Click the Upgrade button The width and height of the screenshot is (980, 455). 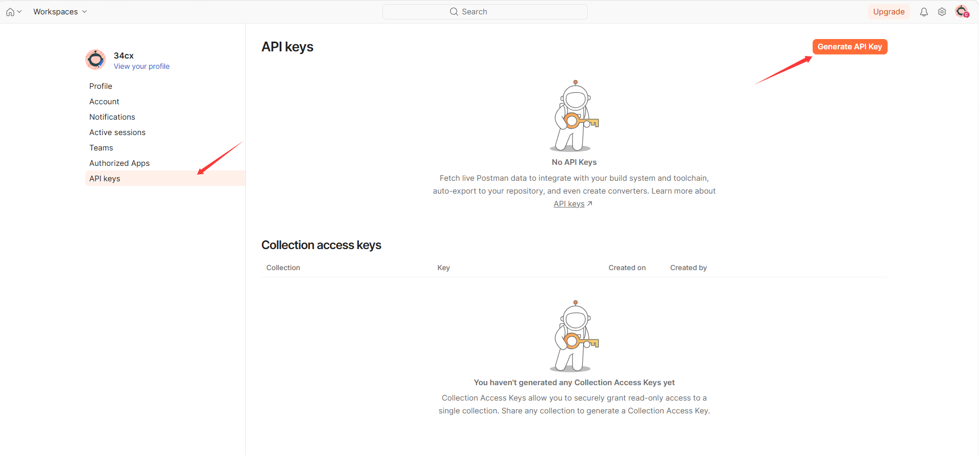click(889, 12)
